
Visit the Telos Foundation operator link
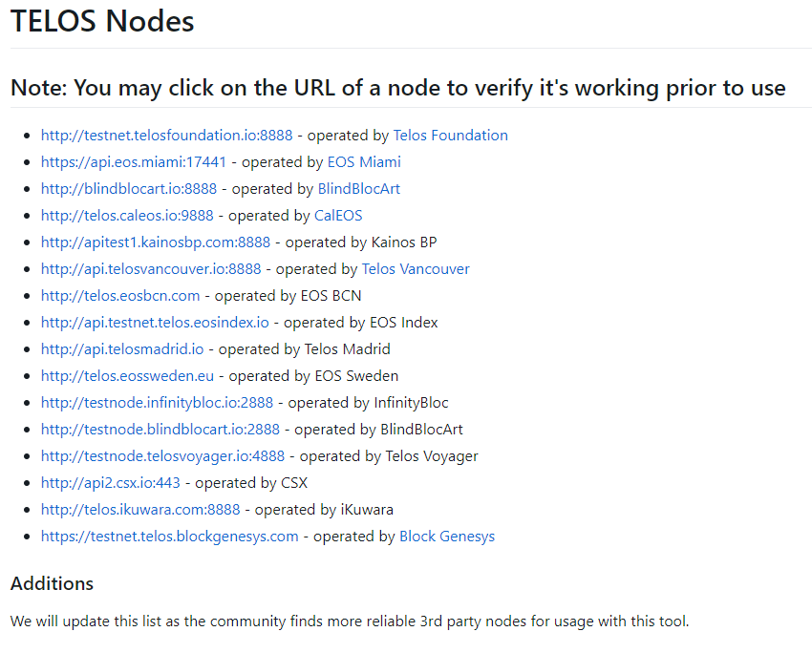coord(451,136)
